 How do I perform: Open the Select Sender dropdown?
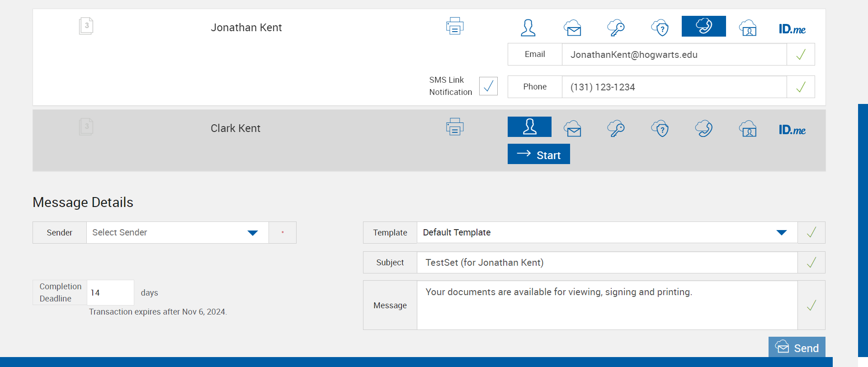tap(177, 233)
